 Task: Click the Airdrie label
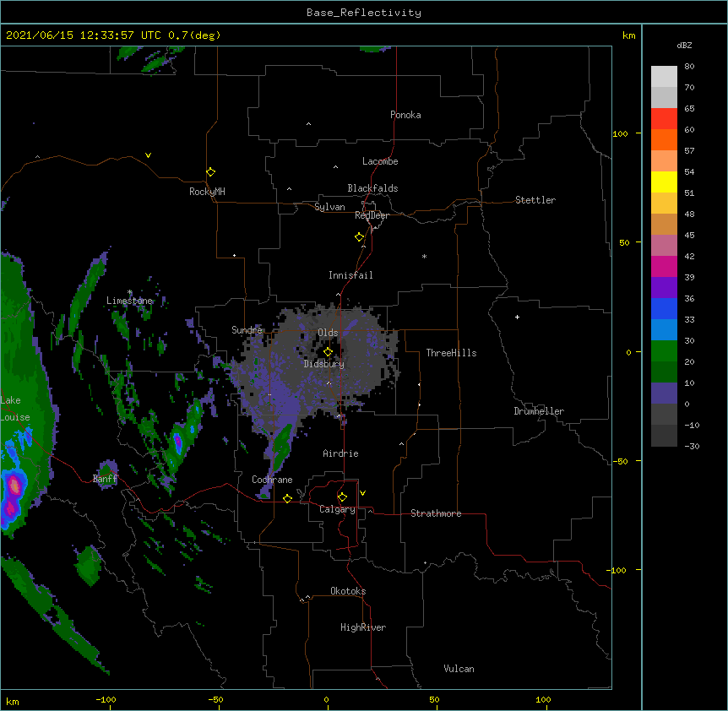pyautogui.click(x=341, y=453)
